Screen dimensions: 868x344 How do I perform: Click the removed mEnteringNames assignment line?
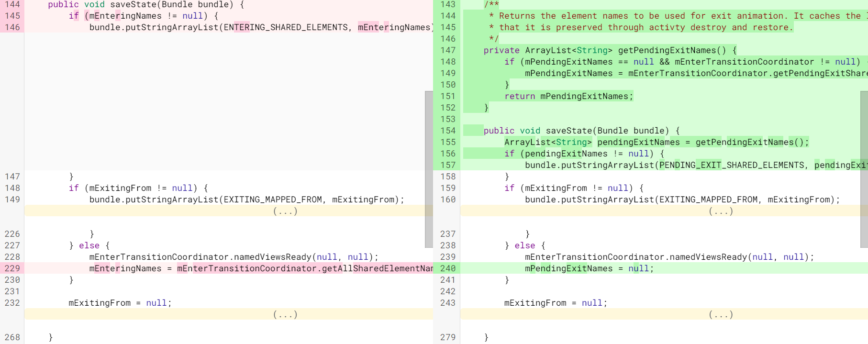(x=261, y=268)
